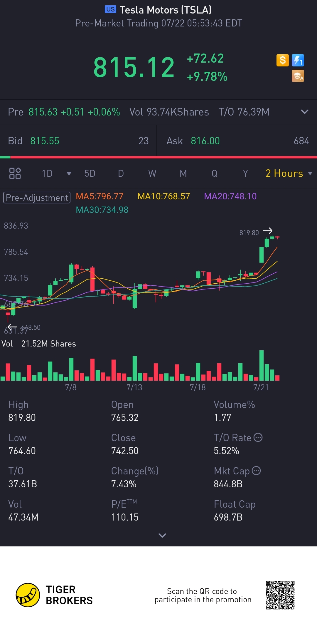Select the 1D chart tab
Image resolution: width=317 pixels, height=644 pixels.
(x=47, y=173)
